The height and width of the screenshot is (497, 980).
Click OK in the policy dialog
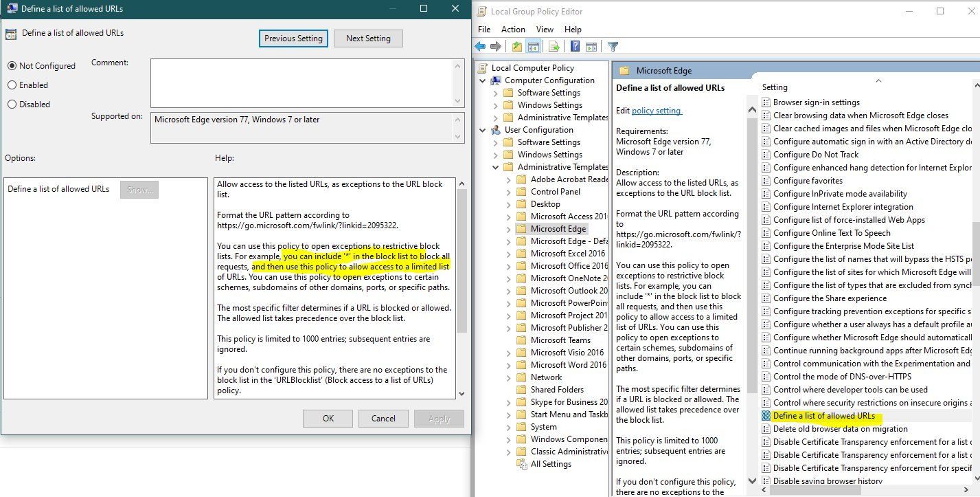click(x=328, y=418)
